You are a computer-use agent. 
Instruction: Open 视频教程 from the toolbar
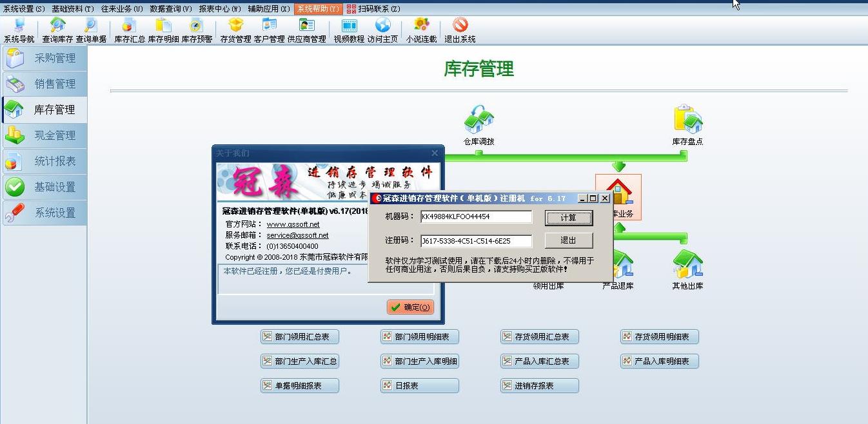coord(349,30)
